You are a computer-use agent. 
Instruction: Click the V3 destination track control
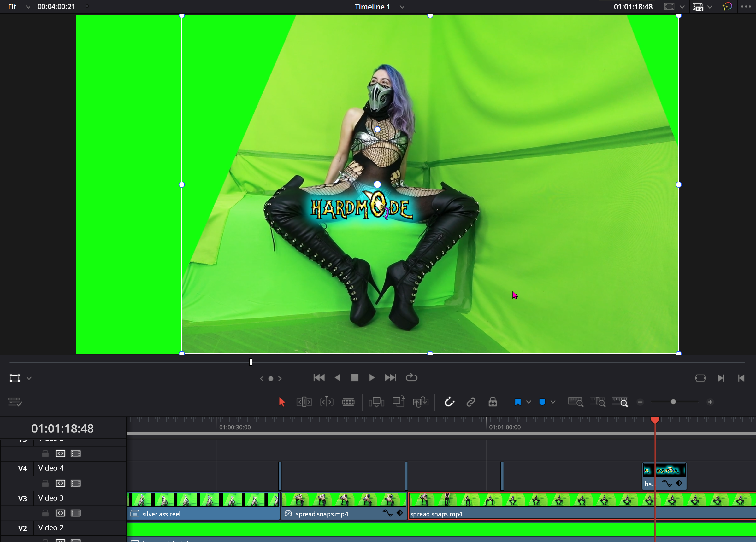click(x=22, y=499)
